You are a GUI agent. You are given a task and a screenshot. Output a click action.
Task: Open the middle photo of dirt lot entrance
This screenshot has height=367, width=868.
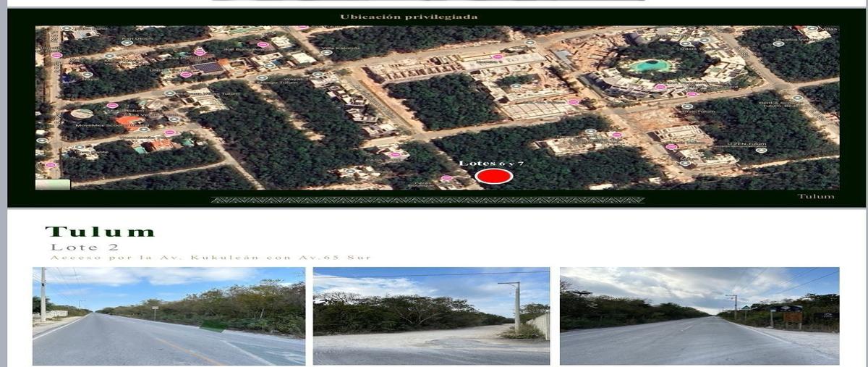tap(431, 316)
